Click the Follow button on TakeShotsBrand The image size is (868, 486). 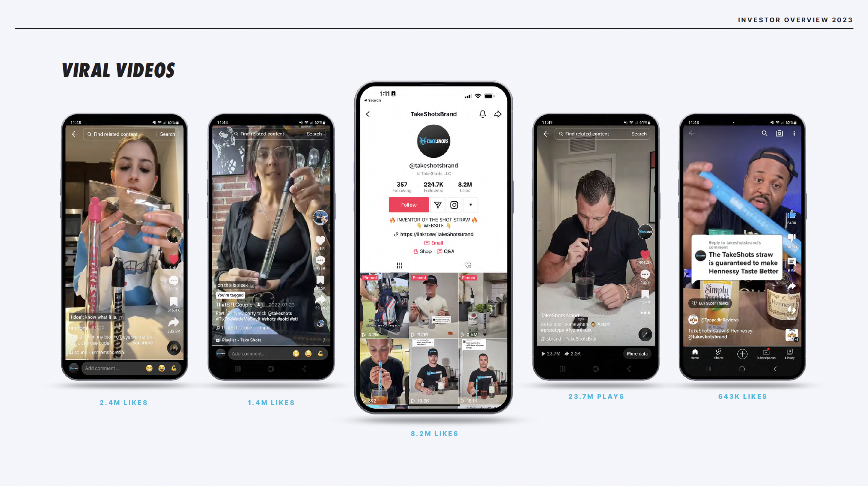[x=409, y=205]
